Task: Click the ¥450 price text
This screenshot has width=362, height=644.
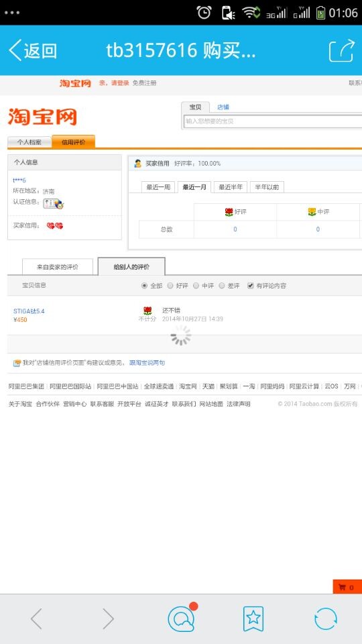Action: (20, 319)
